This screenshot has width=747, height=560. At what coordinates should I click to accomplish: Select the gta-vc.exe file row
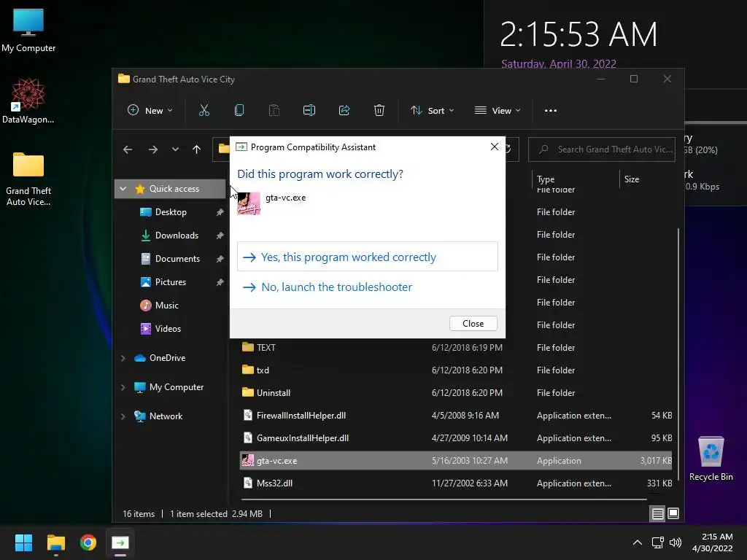pos(456,461)
